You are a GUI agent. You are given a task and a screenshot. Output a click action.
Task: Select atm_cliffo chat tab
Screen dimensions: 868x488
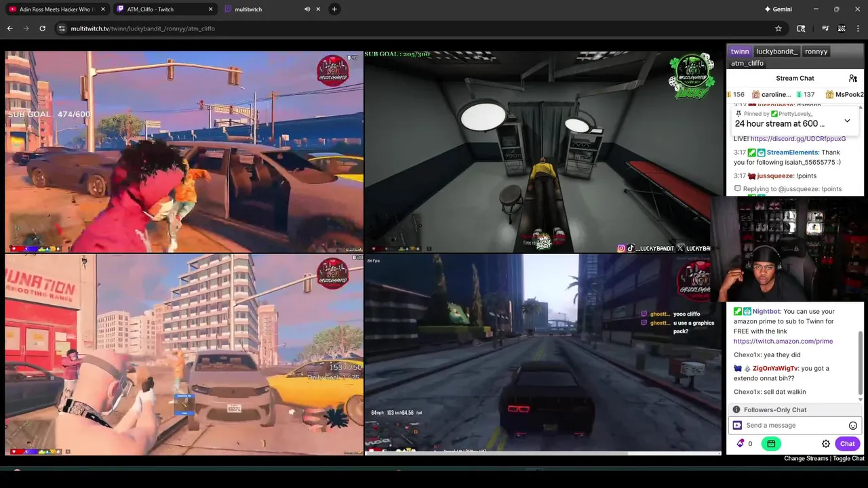747,63
